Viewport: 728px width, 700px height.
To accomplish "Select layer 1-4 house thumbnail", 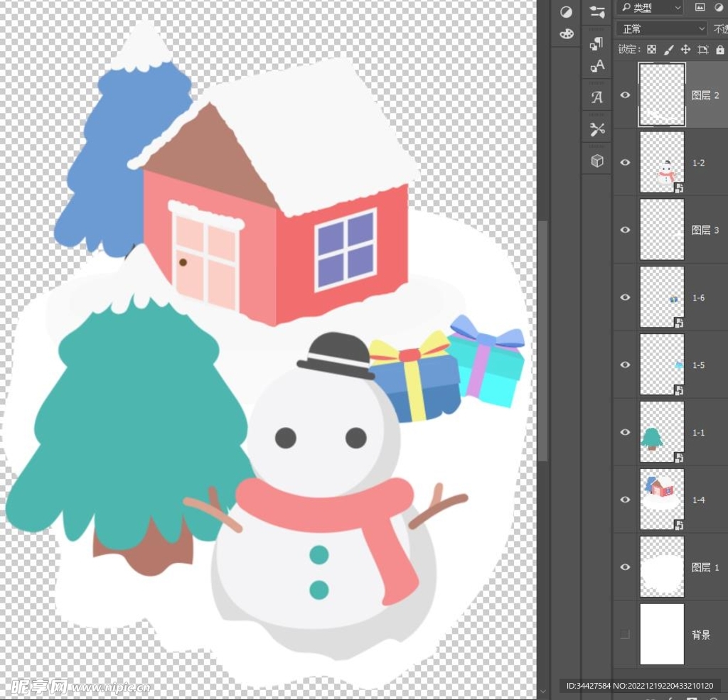I will coord(662,500).
